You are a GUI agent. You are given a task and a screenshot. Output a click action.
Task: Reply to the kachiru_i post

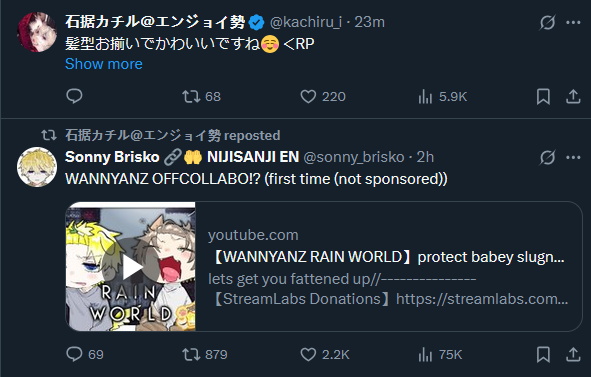click(74, 96)
